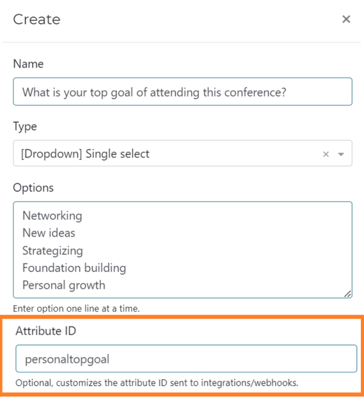Viewport: 364px width, 410px height.
Task: Click the 'Enter option one line at a time' hint
Action: tap(76, 309)
